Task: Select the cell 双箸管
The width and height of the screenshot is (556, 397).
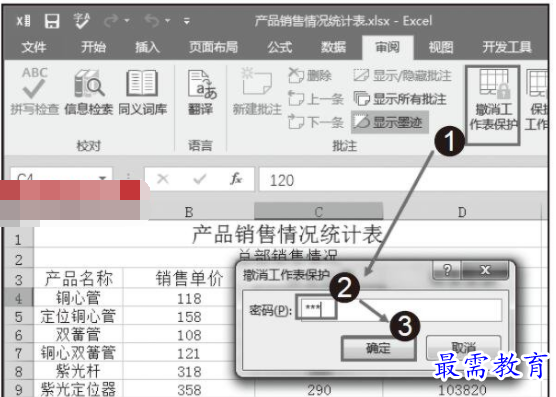Action: click(78, 334)
